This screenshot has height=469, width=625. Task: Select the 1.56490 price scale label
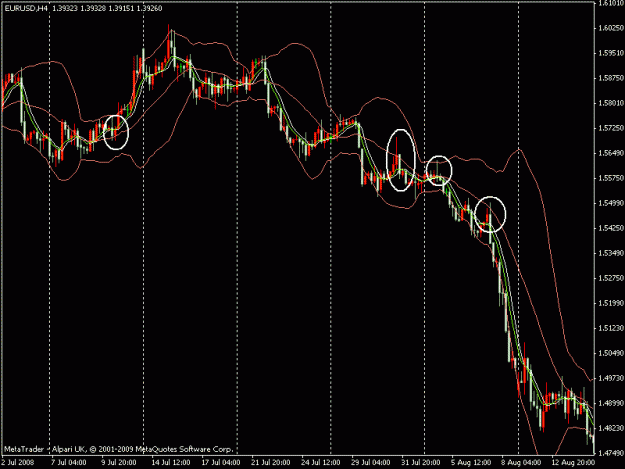[x=611, y=153]
